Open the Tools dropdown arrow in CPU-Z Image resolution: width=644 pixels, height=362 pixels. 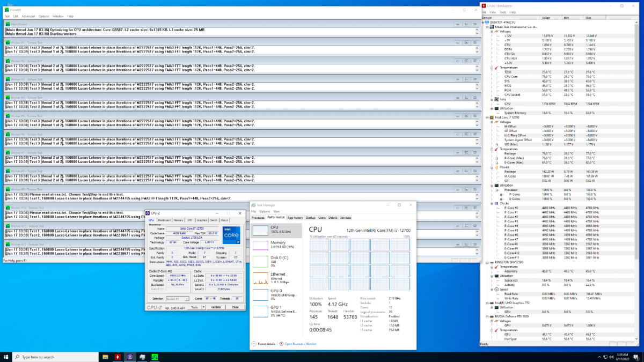[203, 307]
